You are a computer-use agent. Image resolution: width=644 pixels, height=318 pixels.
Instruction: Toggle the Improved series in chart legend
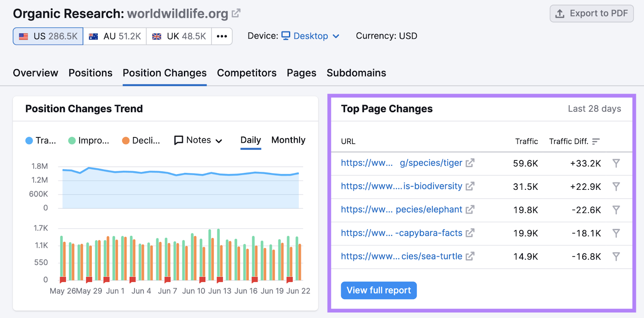89,141
